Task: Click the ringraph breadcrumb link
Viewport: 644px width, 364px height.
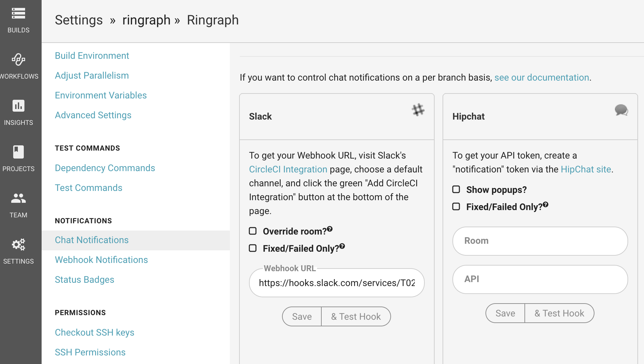Action: coord(146,20)
